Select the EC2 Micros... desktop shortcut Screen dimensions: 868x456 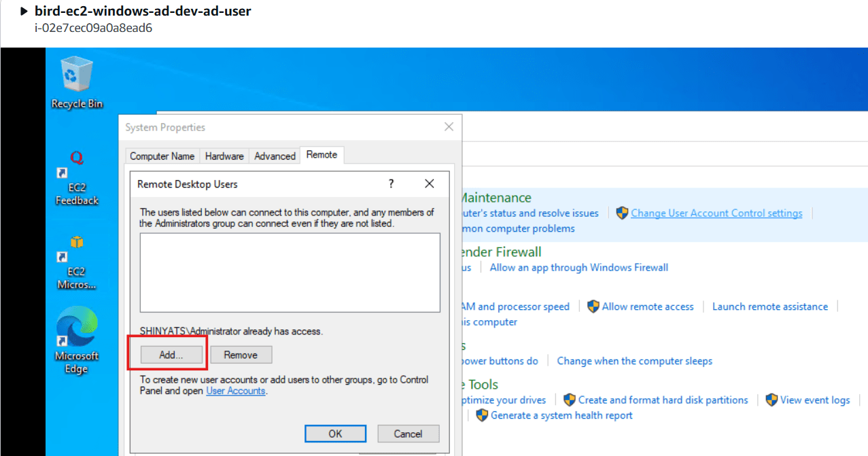[x=77, y=262]
